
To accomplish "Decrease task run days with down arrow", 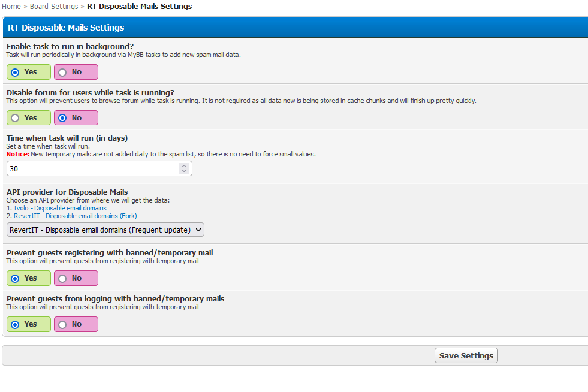I will tap(184, 172).
